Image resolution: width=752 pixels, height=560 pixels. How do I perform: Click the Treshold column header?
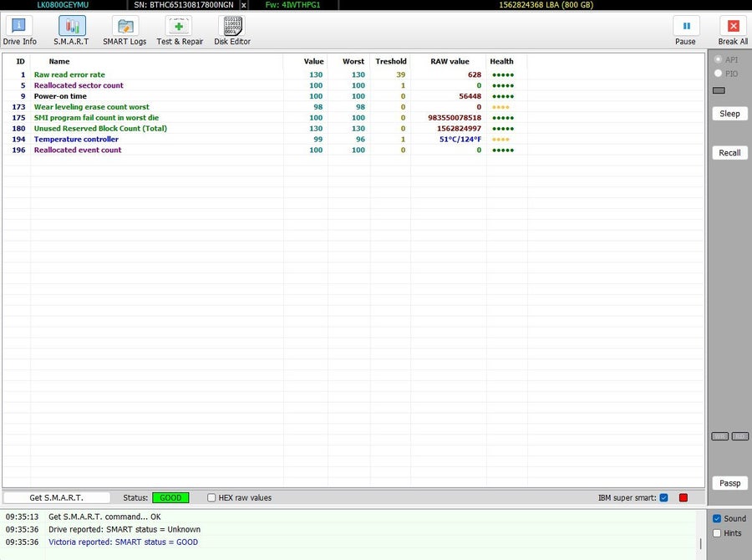[x=391, y=61]
